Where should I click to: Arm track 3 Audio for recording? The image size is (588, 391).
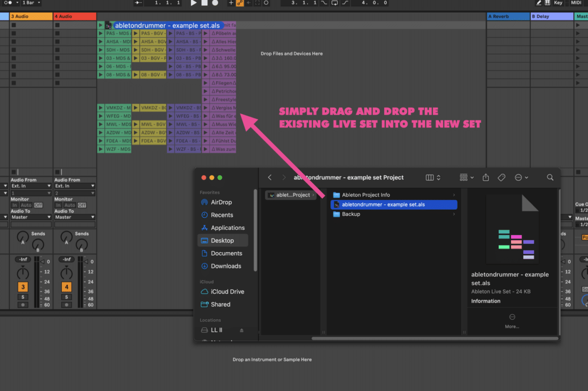[23, 305]
